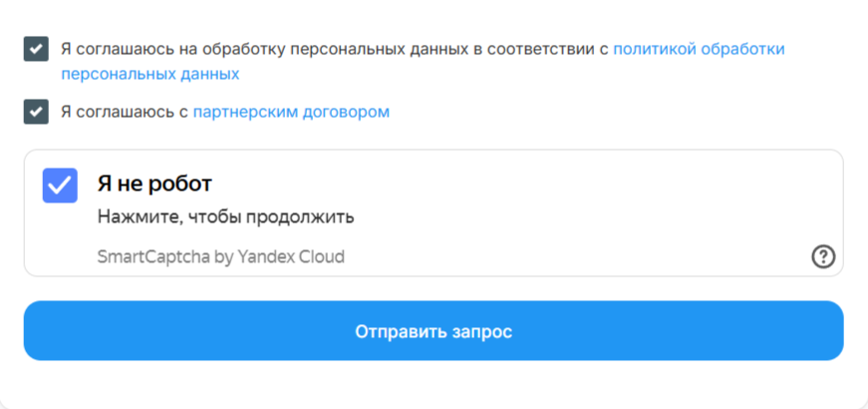The image size is (868, 409).
Task: Click the SmartCaptcha help question mark icon
Action: [x=822, y=257]
